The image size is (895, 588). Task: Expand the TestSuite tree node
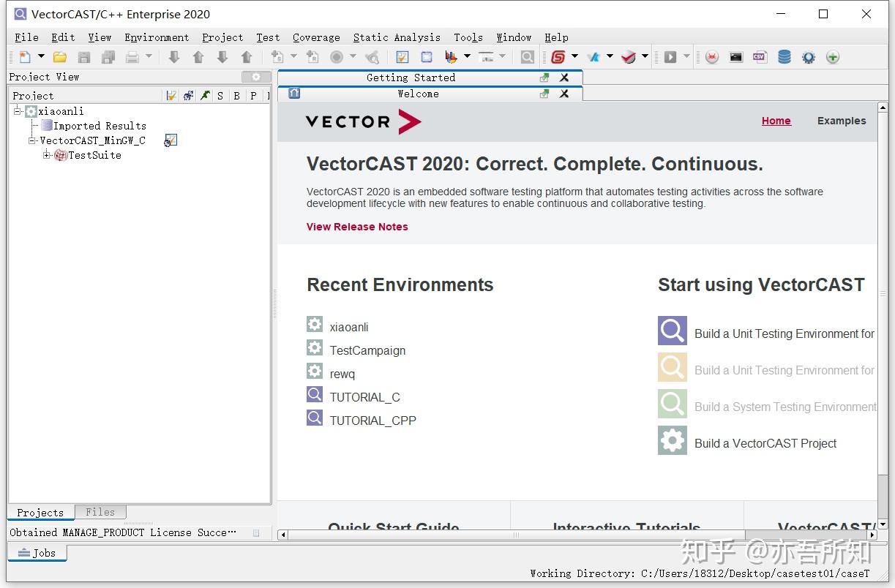(x=46, y=155)
